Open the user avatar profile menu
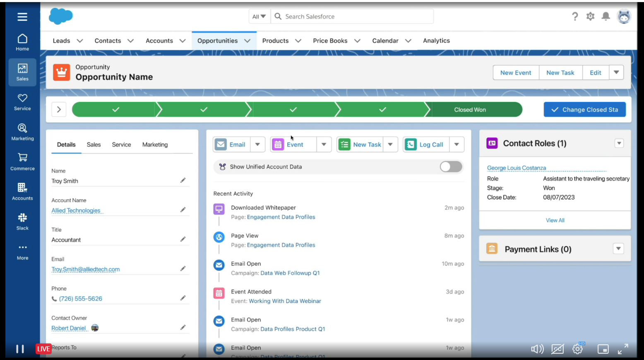The image size is (644, 360). click(x=624, y=17)
